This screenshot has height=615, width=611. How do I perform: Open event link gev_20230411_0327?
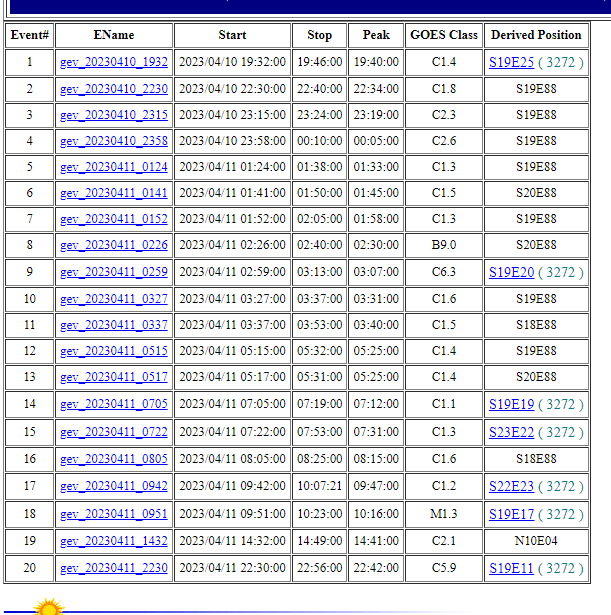pyautogui.click(x=114, y=299)
